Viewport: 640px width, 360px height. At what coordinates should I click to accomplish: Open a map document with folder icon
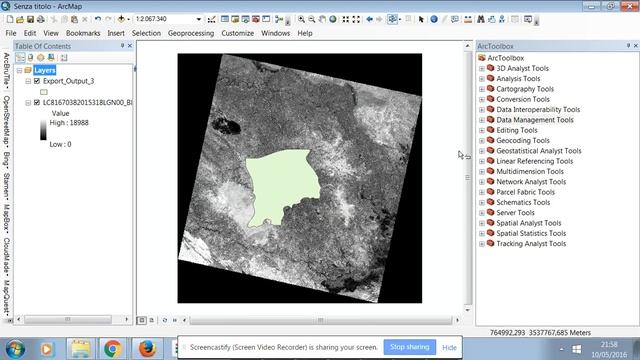(x=20, y=19)
